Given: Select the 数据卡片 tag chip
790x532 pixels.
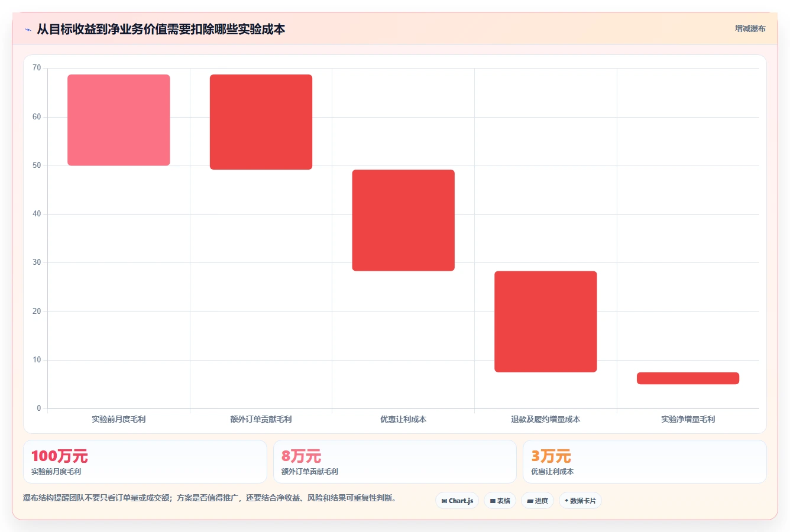Looking at the screenshot, I should point(580,501).
